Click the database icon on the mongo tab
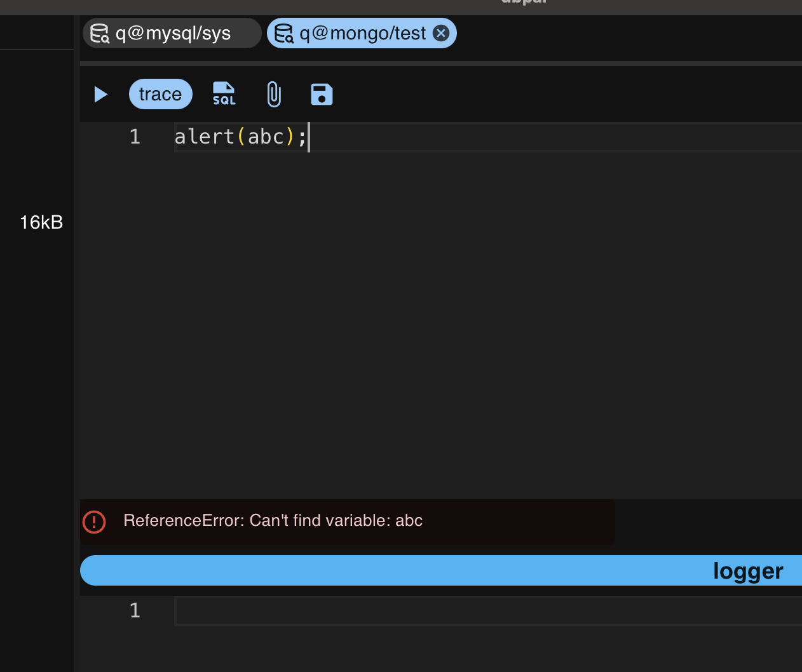The width and height of the screenshot is (802, 672). point(283,33)
